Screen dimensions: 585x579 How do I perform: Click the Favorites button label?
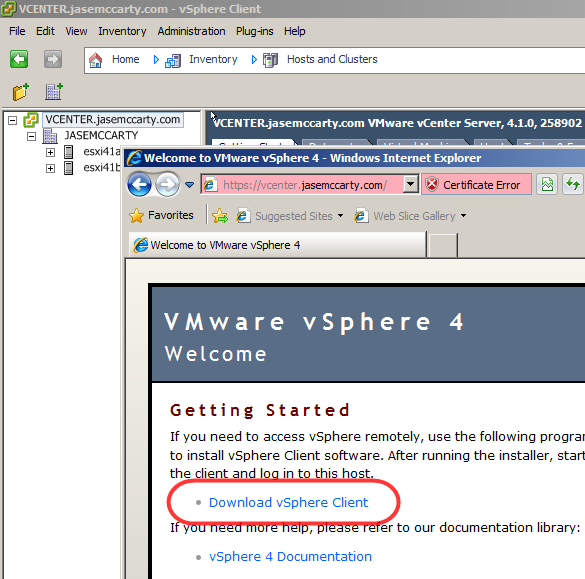(171, 215)
